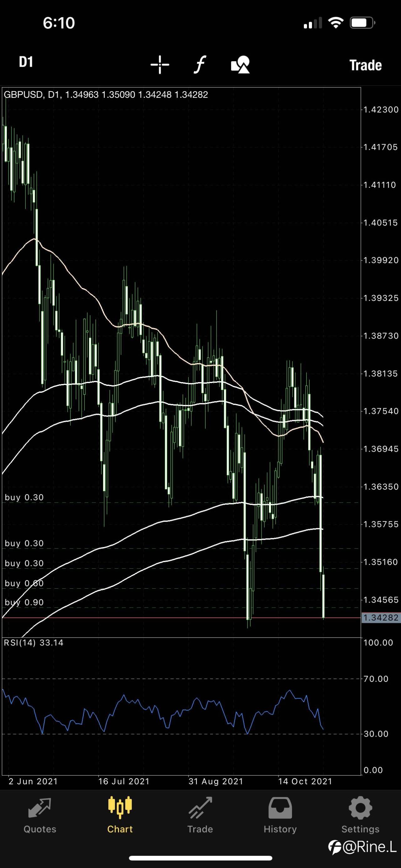
Task: Activate the crosshair tool
Action: click(159, 65)
